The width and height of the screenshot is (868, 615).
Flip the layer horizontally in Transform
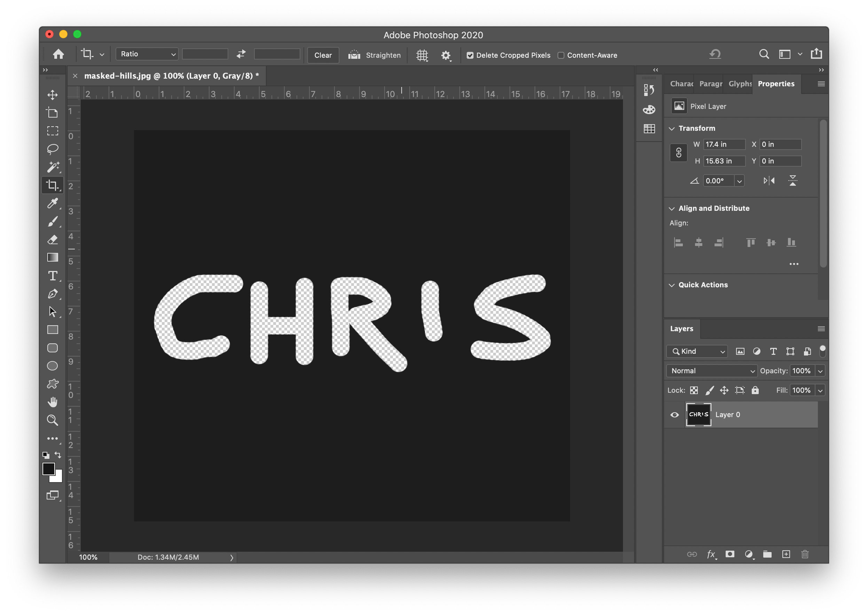(x=769, y=181)
